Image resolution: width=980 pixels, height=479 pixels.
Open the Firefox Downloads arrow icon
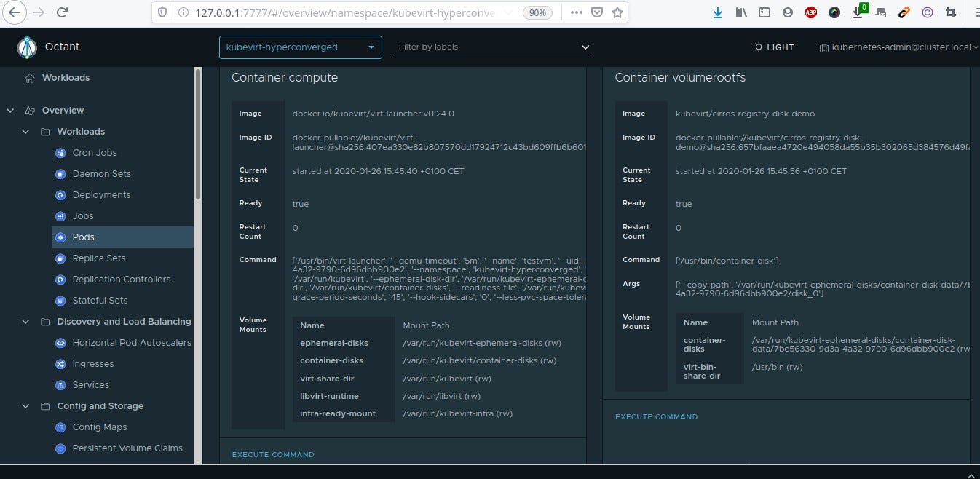(718, 12)
